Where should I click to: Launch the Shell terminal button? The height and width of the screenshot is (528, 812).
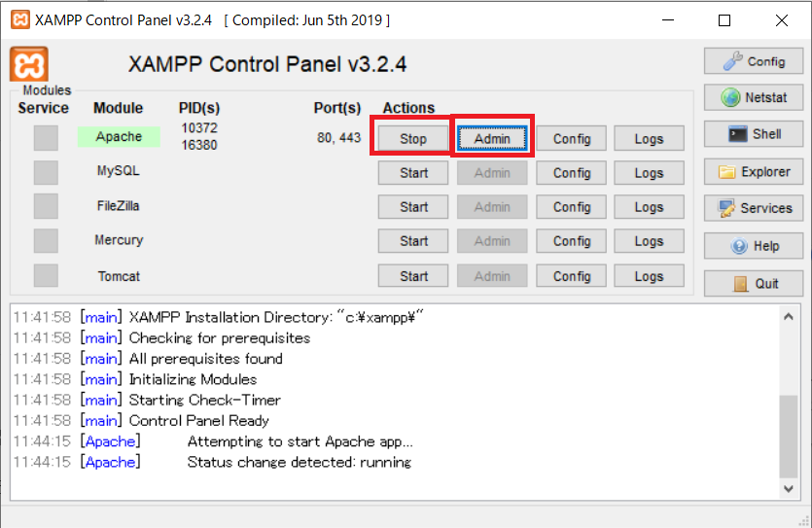(x=754, y=134)
